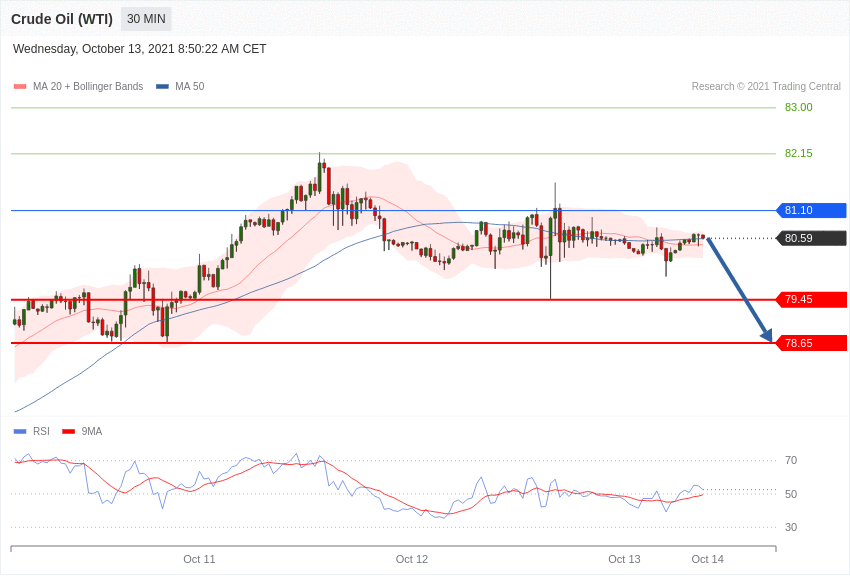
Task: Click the date and time stamp text
Action: [139, 49]
